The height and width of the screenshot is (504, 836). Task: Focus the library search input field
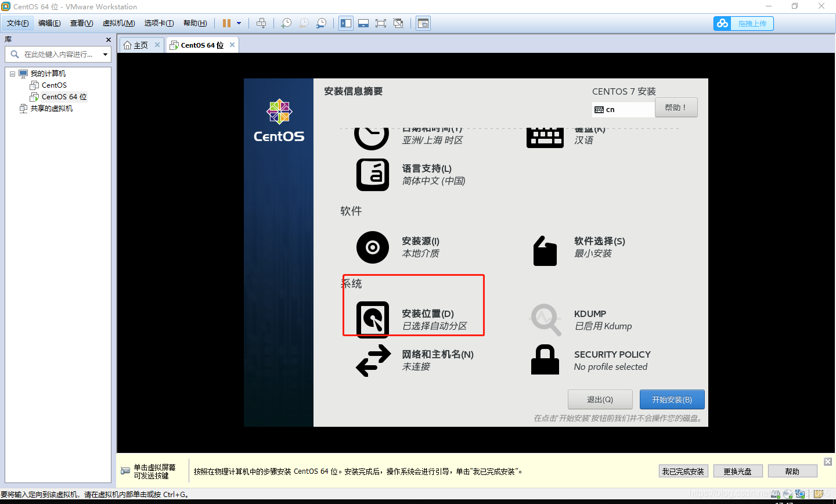click(x=57, y=55)
